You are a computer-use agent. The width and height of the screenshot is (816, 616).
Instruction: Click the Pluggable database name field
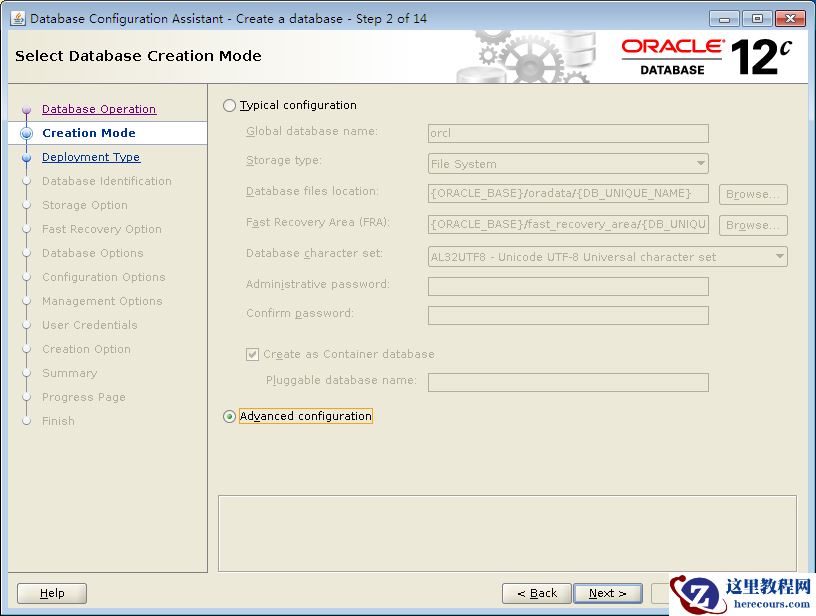click(x=568, y=382)
